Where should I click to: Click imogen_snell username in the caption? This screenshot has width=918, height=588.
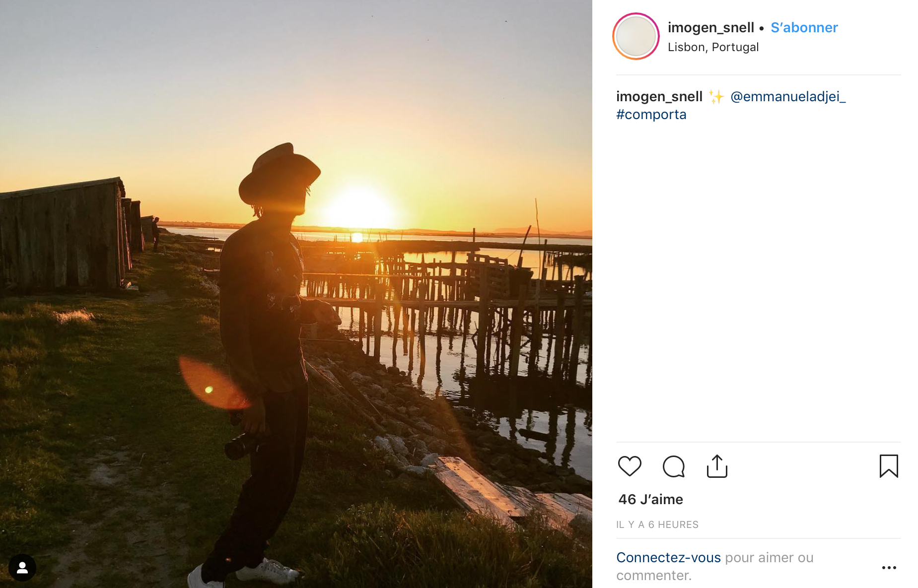pos(659,96)
